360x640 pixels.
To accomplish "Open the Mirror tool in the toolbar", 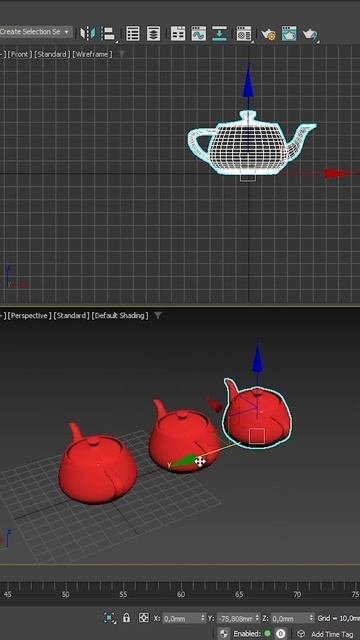I will click(x=87, y=33).
